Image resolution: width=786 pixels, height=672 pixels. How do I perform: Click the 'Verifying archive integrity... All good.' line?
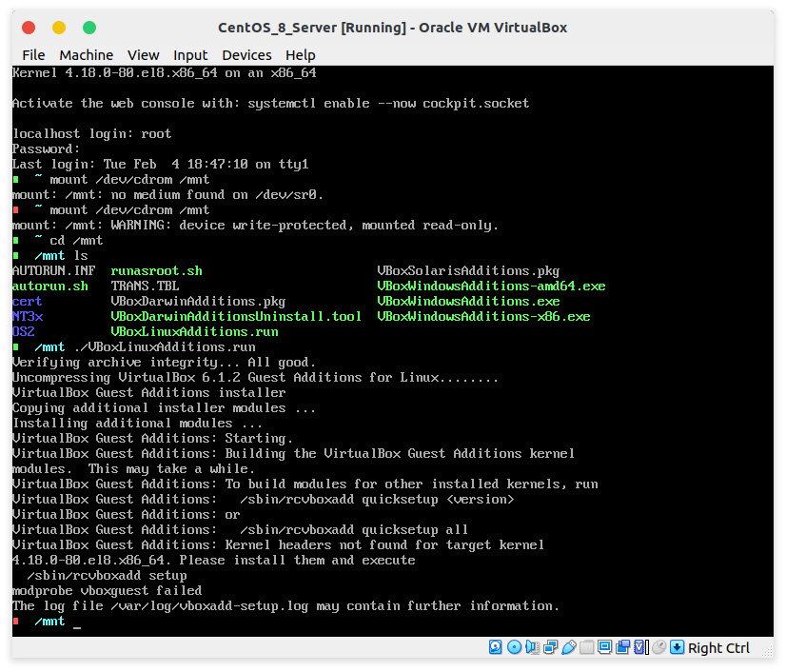[x=164, y=362]
